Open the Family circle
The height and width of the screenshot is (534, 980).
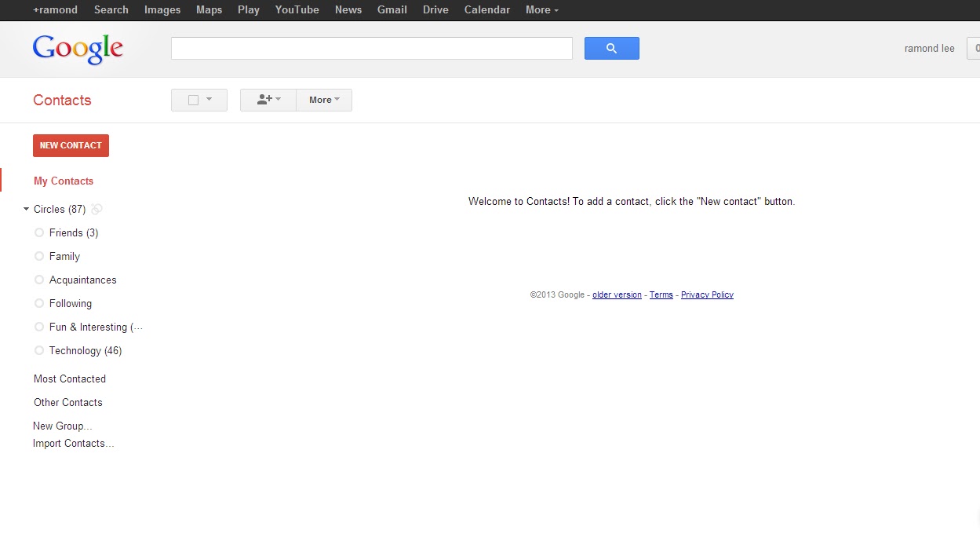coord(64,257)
